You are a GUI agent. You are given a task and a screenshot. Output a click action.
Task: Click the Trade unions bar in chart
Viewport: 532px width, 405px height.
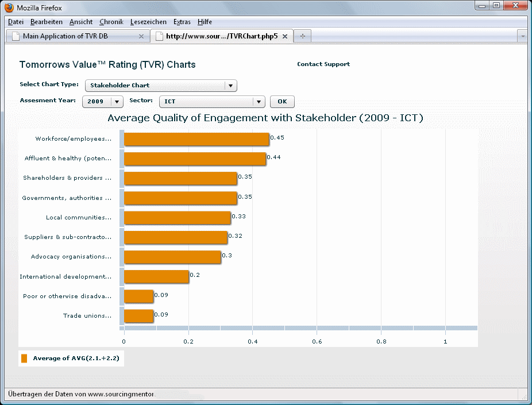tap(138, 316)
